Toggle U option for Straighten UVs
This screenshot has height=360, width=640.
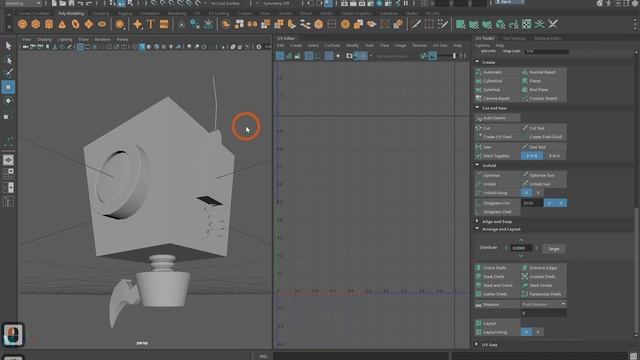[x=549, y=203]
